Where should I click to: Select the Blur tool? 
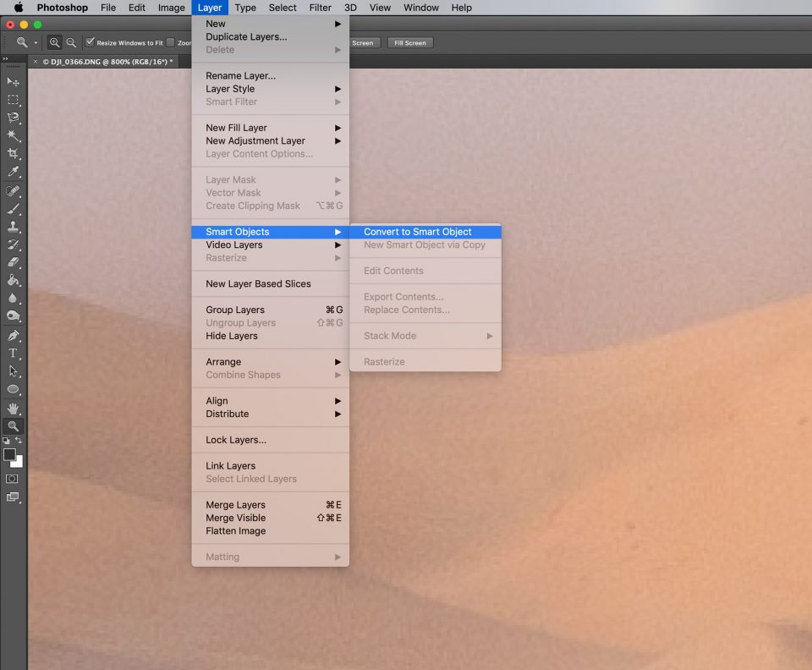(x=13, y=299)
